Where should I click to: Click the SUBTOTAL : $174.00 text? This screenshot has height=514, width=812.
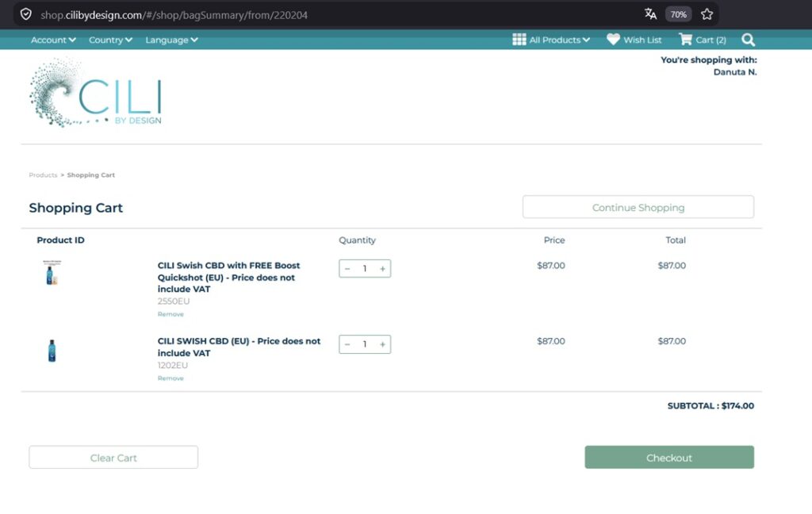[710, 405]
